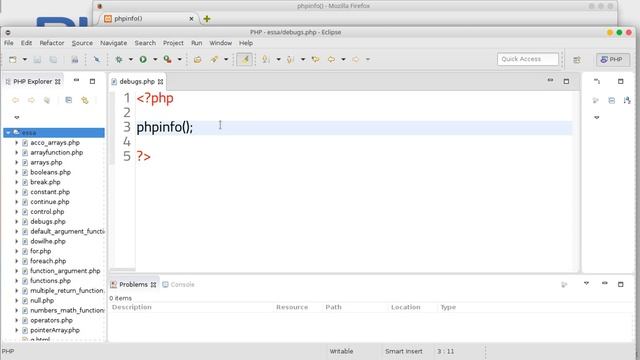Open the Refactor menu
Screen dimensions: 640x360
(x=51, y=43)
